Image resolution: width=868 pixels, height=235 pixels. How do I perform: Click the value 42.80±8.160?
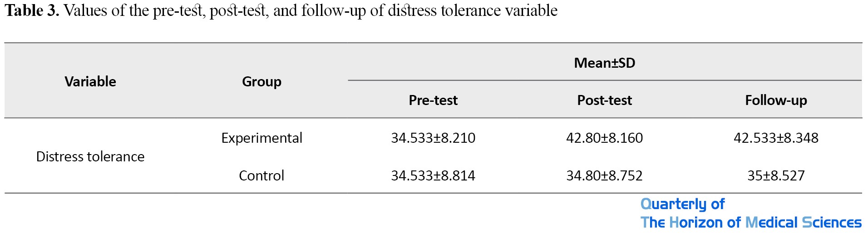[604, 138]
